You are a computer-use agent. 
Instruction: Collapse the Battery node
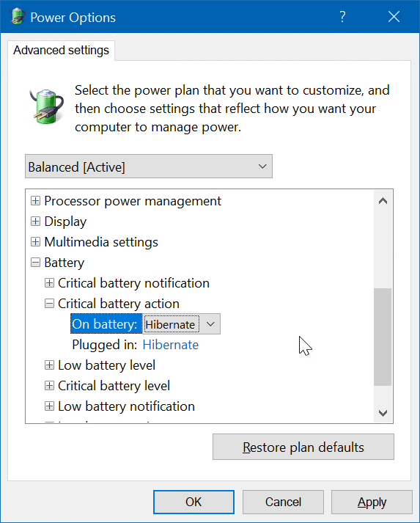(35, 263)
